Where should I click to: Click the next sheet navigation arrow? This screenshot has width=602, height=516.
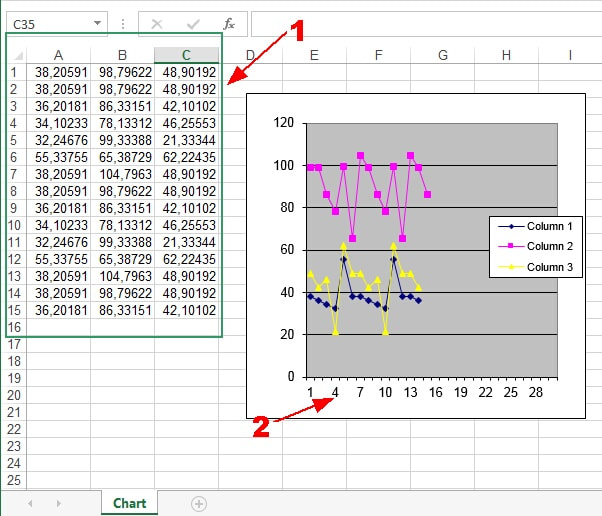click(x=58, y=503)
